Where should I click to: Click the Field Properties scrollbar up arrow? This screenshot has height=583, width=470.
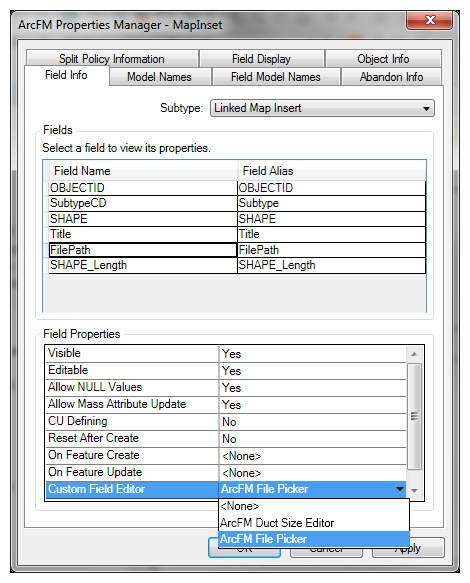coord(414,354)
